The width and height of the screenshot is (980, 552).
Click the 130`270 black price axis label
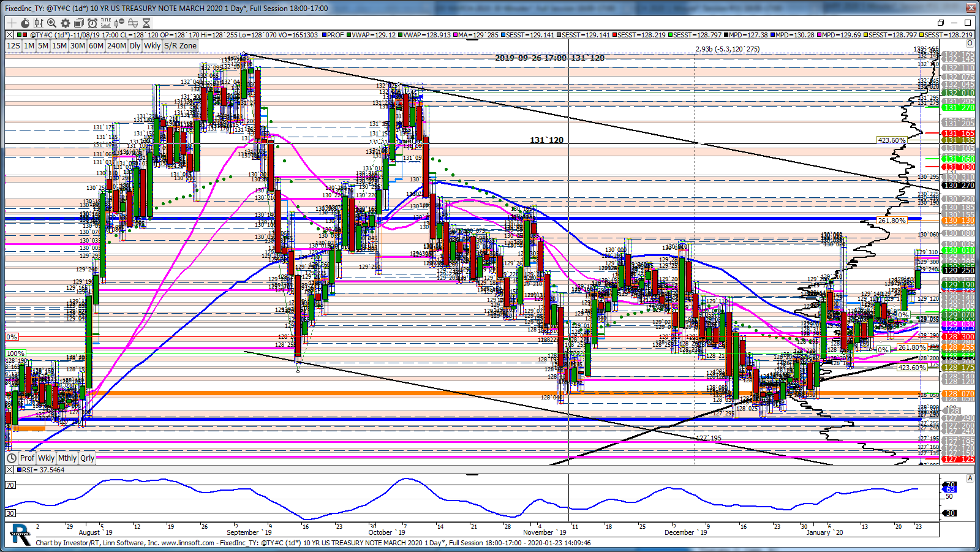[959, 185]
